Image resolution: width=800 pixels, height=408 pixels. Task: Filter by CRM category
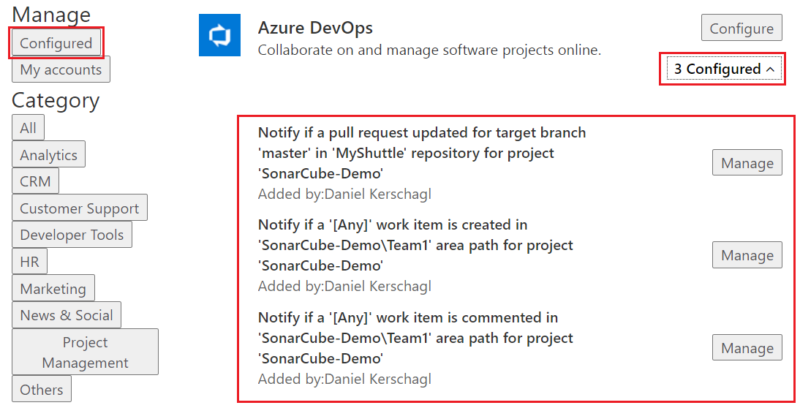pos(35,181)
